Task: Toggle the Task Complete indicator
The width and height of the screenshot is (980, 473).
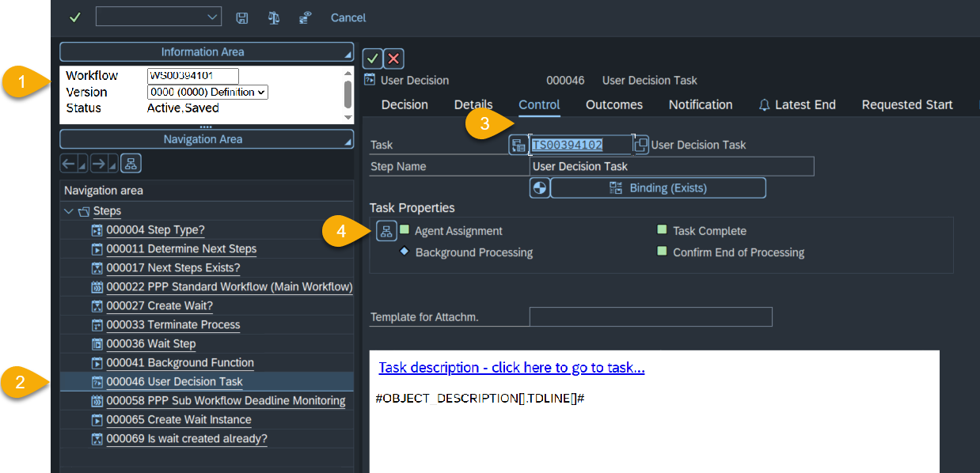Action: click(662, 230)
